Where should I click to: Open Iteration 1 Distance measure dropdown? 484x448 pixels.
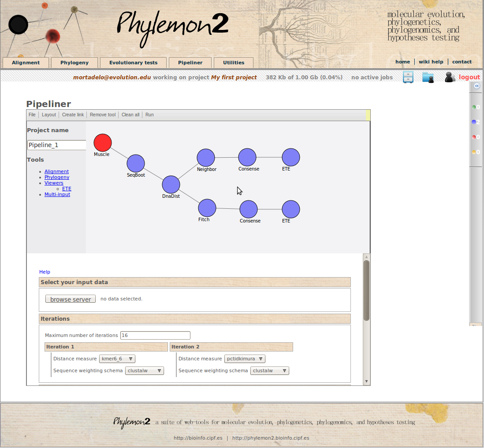coord(117,359)
